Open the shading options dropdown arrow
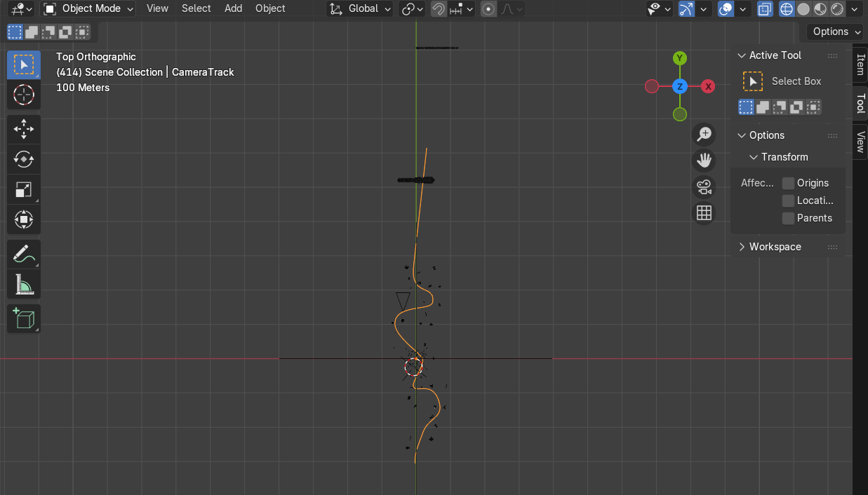 (x=854, y=9)
